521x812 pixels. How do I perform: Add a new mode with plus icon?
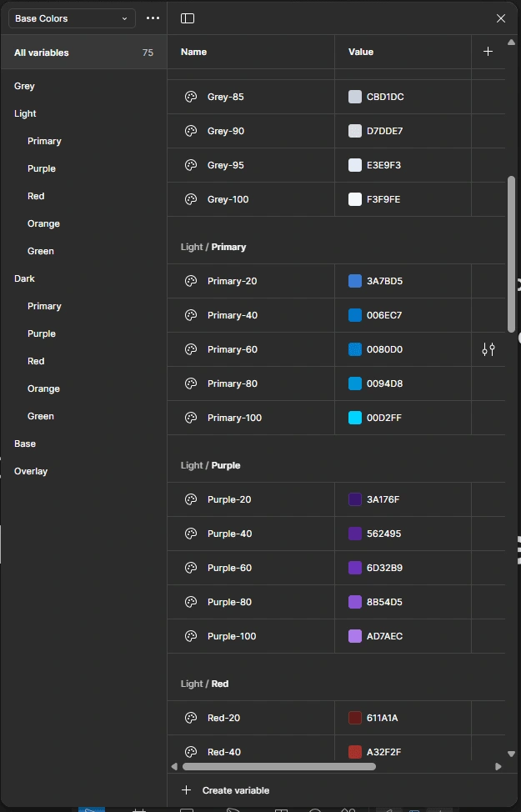[488, 51]
